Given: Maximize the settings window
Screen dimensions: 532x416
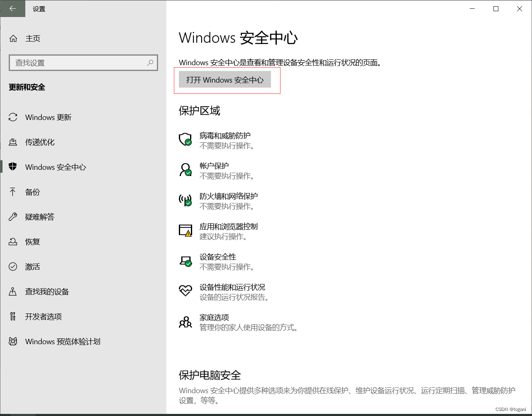Looking at the screenshot, I should coord(496,9).
